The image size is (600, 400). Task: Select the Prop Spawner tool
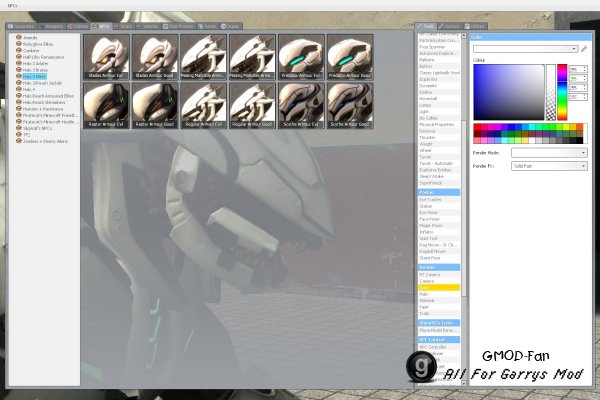point(439,47)
